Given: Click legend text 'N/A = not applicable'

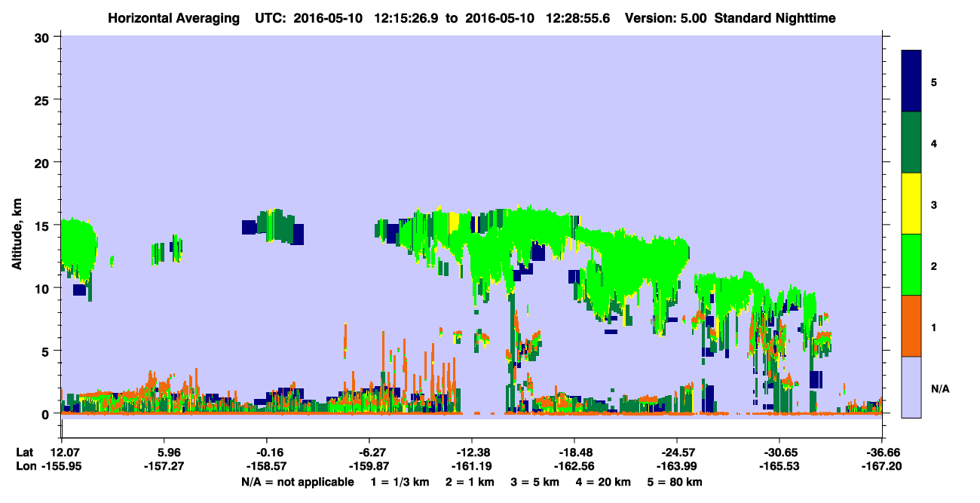Looking at the screenshot, I should [x=297, y=482].
